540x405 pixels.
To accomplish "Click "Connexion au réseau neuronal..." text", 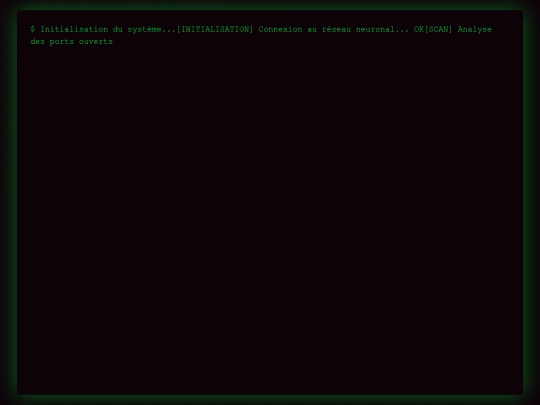I will click(x=334, y=30).
